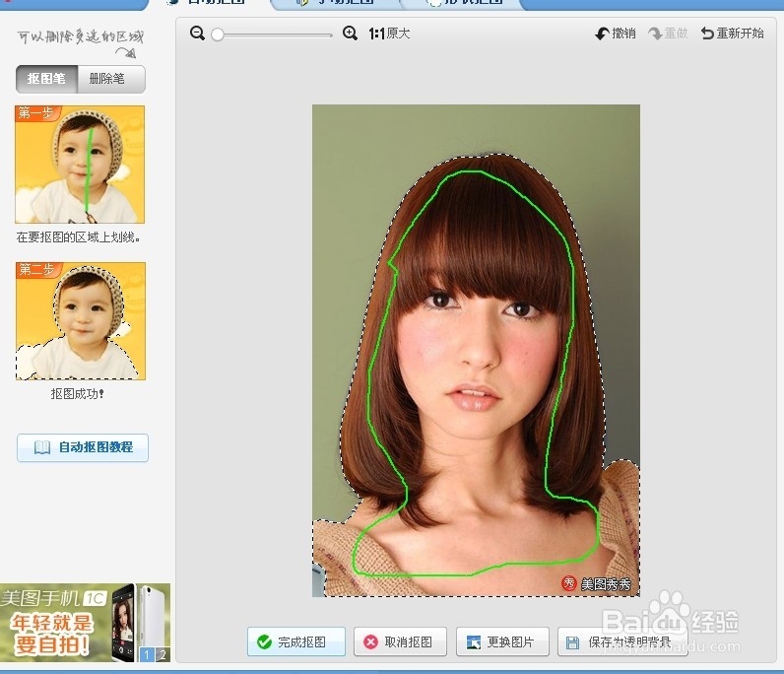Click the portrait photo on canvas
784x674 pixels.
point(476,350)
